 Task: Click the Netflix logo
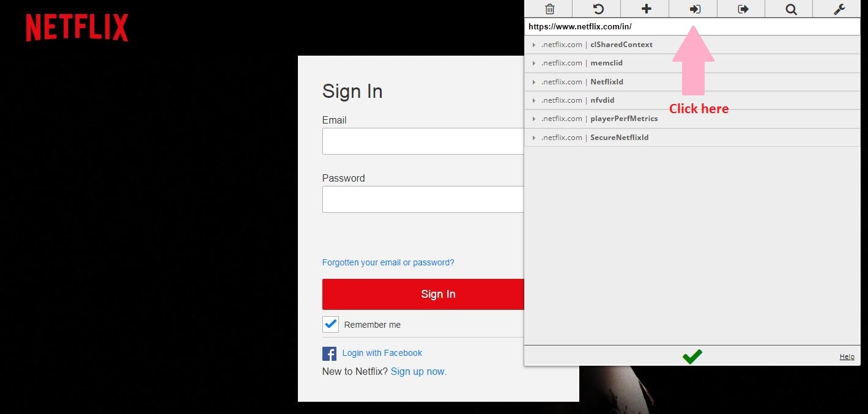(77, 28)
